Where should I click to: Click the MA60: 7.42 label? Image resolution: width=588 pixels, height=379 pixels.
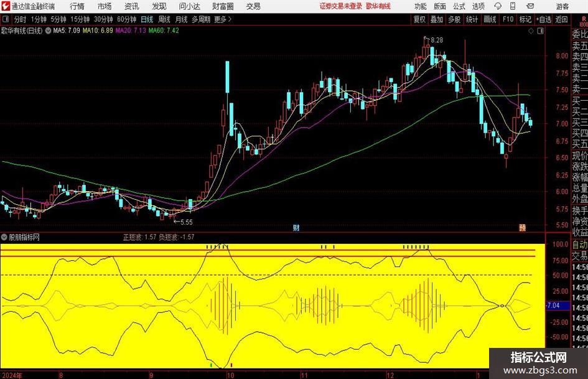164,30
